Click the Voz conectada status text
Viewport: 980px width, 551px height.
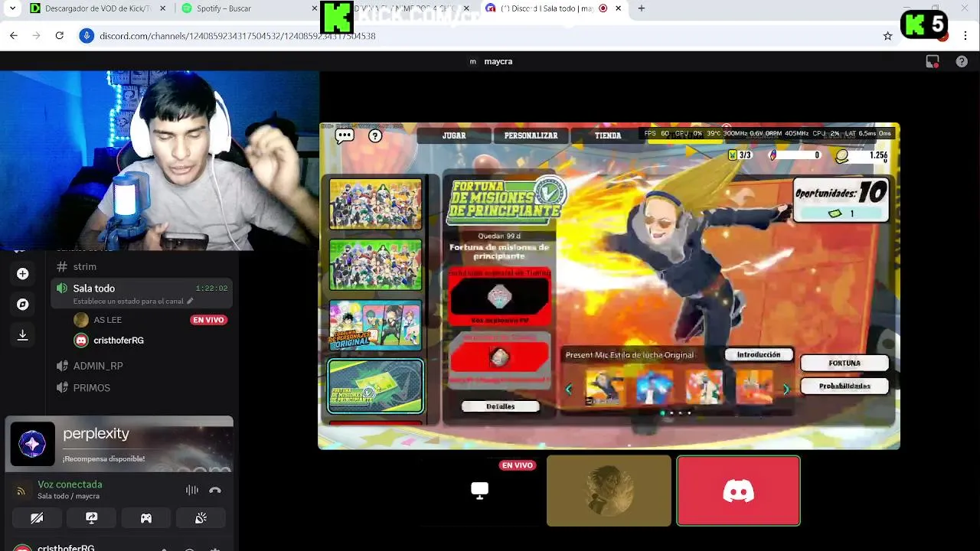70,484
